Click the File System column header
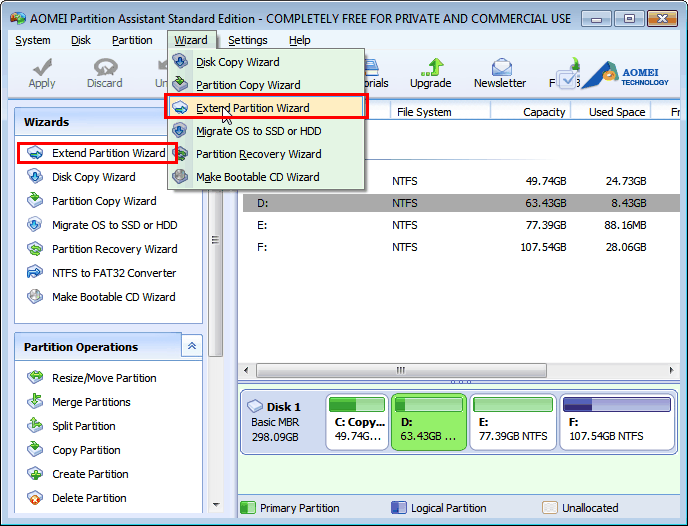The width and height of the screenshot is (688, 526). coord(440,112)
